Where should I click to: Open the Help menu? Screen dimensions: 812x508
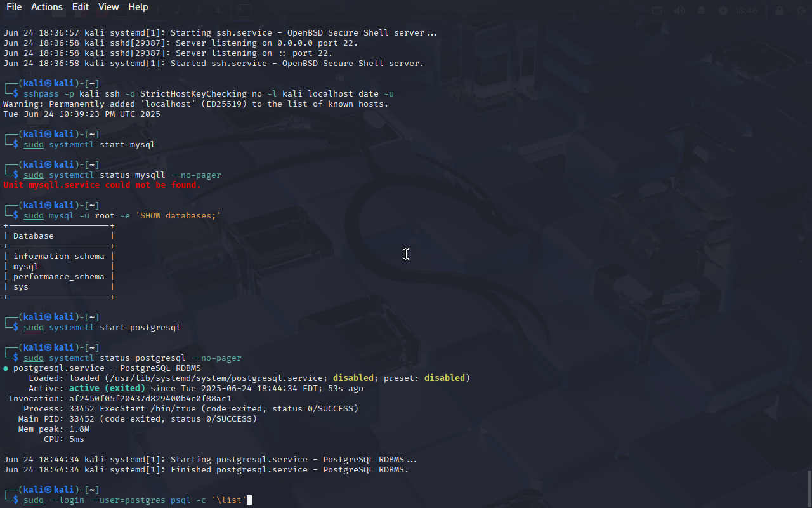(x=138, y=7)
